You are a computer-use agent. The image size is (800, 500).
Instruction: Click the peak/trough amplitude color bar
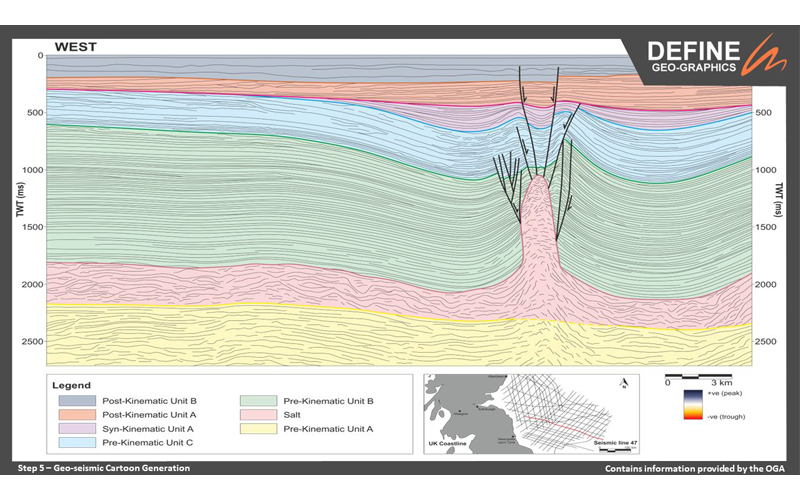(690, 408)
